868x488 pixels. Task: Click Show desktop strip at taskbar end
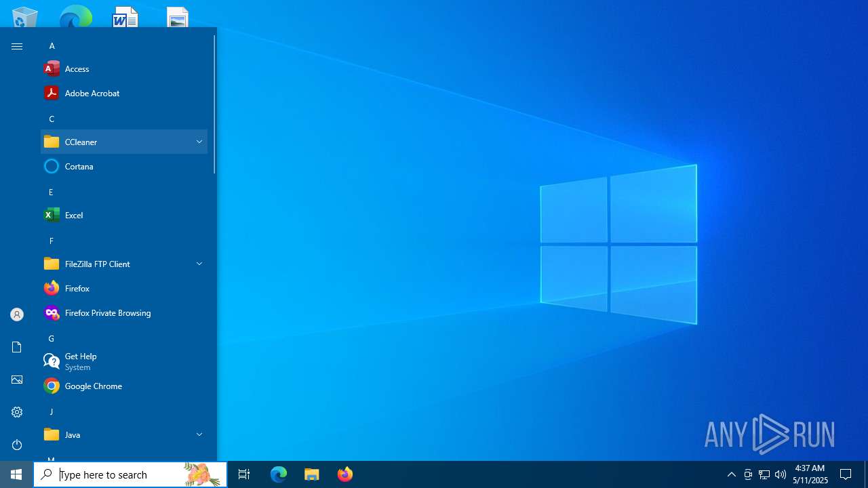[x=866, y=474]
